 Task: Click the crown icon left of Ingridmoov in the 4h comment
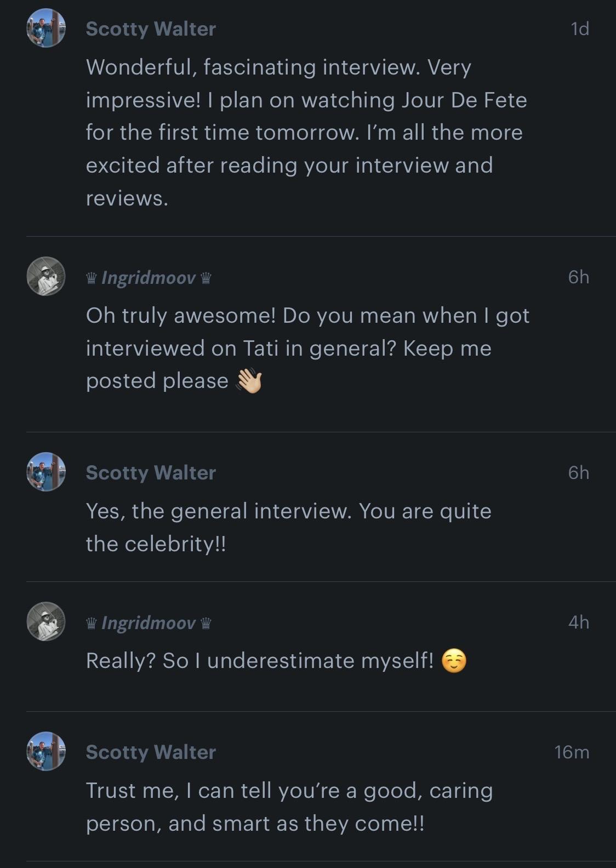point(92,624)
